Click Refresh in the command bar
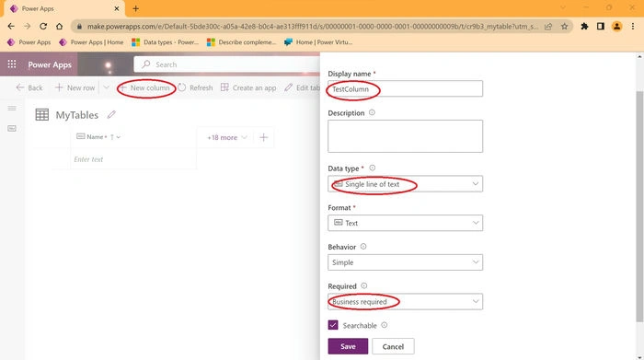644x360 pixels. click(195, 87)
